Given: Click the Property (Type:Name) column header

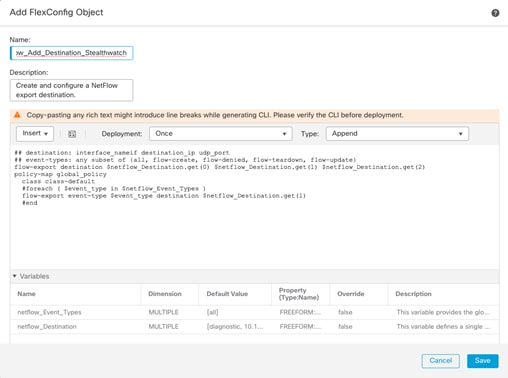Looking at the screenshot, I should coord(299,294).
